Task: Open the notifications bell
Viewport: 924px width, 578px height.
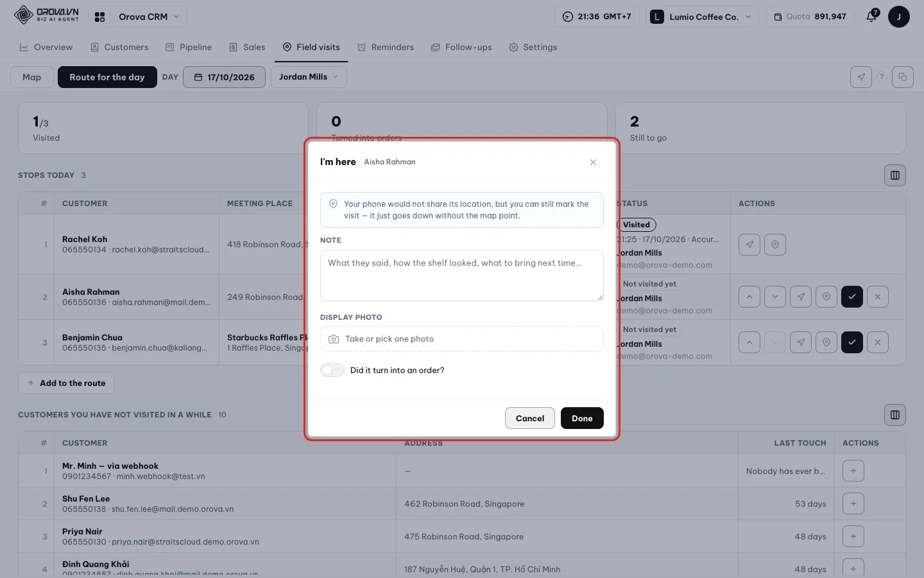Action: point(871,17)
